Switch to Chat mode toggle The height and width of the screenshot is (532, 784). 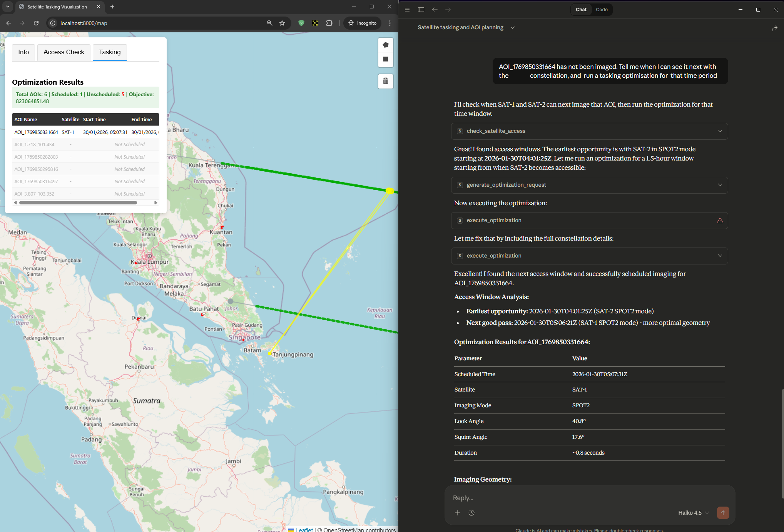pyautogui.click(x=581, y=10)
